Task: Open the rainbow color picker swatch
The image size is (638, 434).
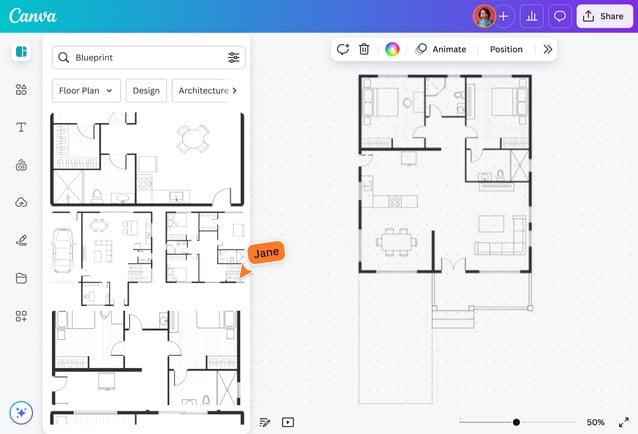Action: [x=392, y=49]
